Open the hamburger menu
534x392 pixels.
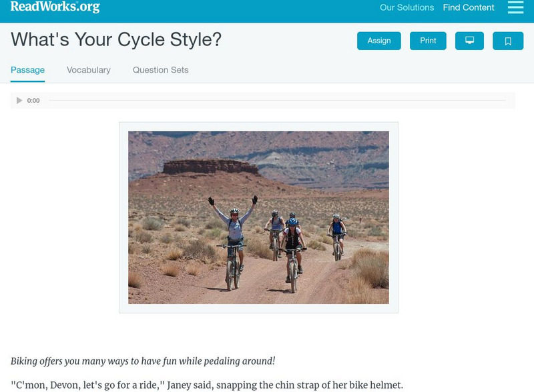(515, 7)
